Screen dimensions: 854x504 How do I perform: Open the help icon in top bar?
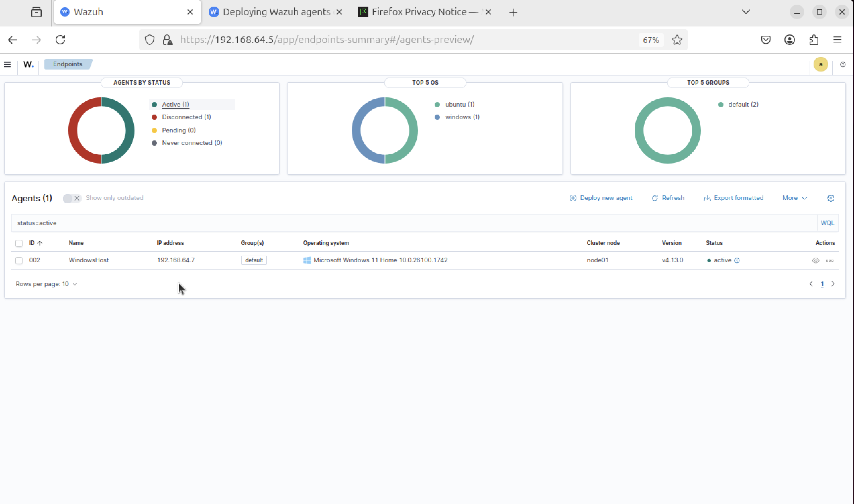coord(842,64)
